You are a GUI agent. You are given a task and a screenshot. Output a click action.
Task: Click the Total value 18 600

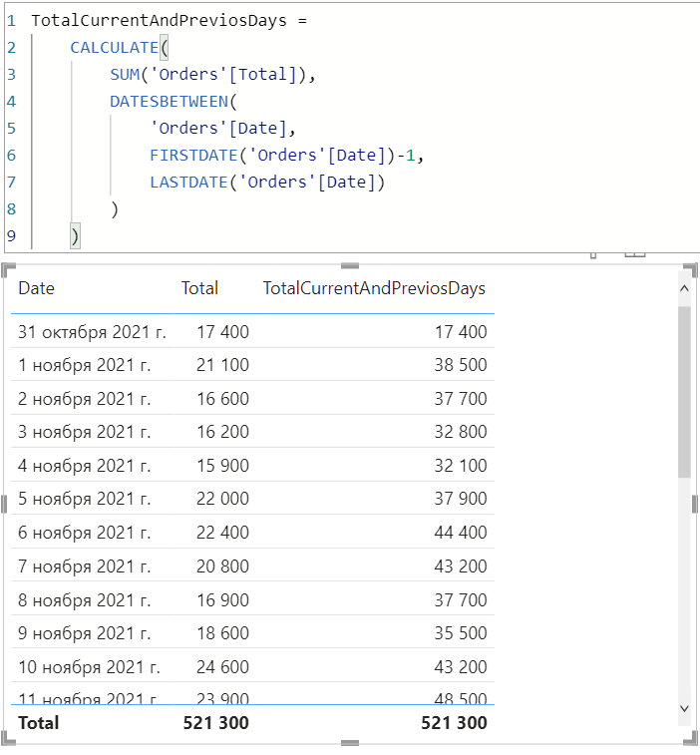(222, 633)
